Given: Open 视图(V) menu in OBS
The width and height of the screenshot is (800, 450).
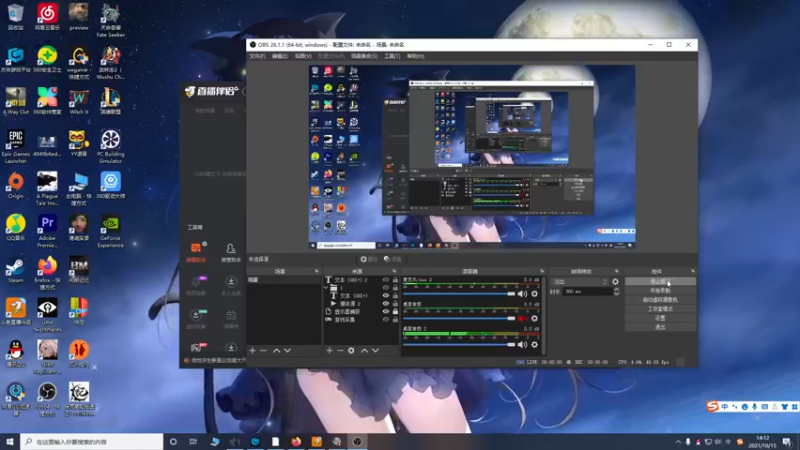Looking at the screenshot, I should click(303, 56).
